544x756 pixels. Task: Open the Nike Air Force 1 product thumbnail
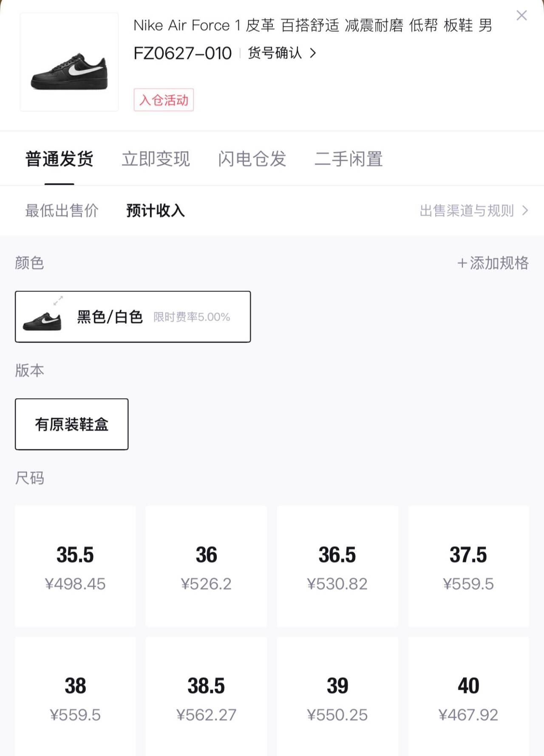coord(69,62)
